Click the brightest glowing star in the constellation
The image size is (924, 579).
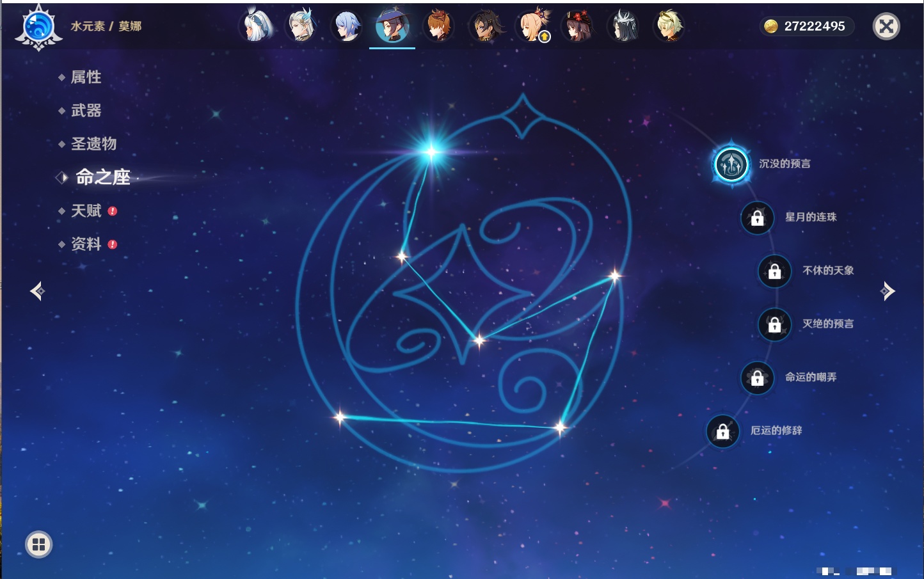pos(431,152)
